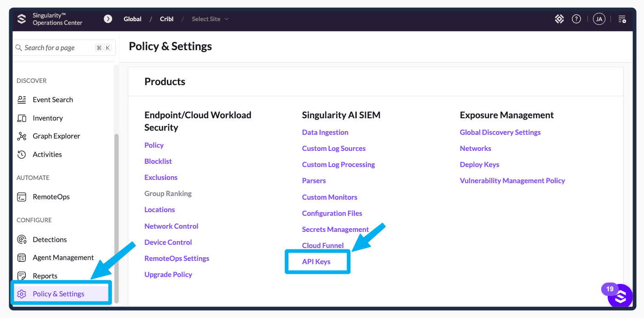Open Event Search from sidebar
The width and height of the screenshot is (644, 318).
(52, 99)
